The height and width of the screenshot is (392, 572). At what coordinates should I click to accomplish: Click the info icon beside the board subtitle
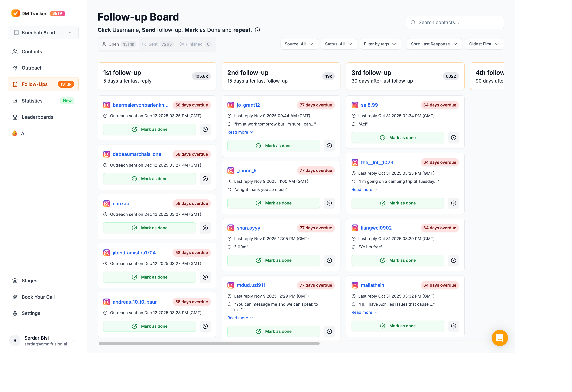coord(257,30)
